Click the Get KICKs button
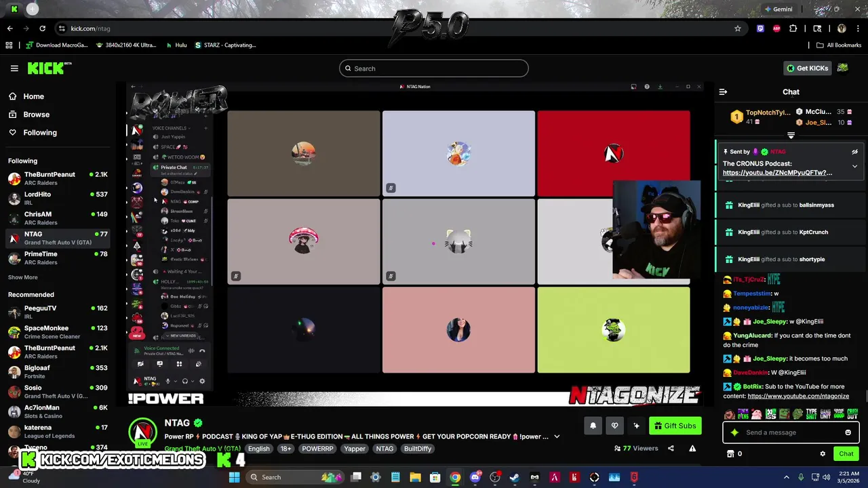 [x=807, y=68]
